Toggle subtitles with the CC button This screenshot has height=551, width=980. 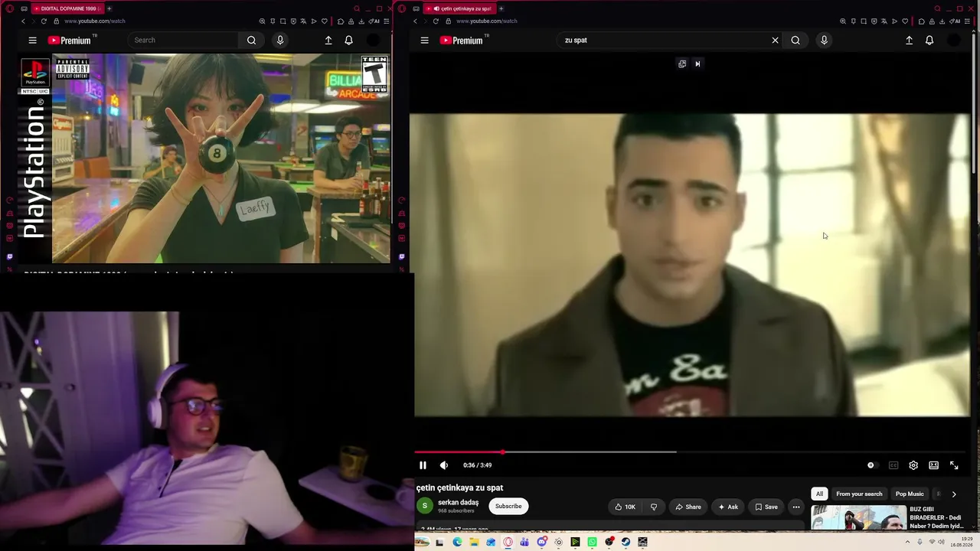pos(893,465)
